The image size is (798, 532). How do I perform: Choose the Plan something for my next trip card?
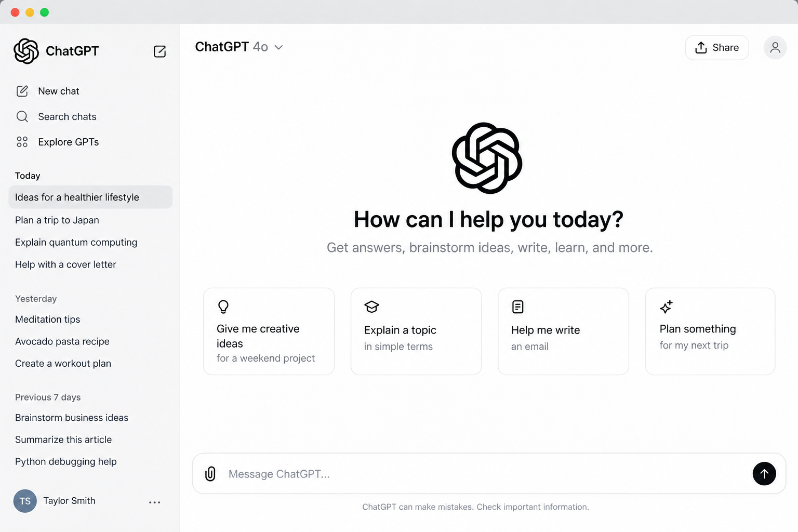[710, 331]
